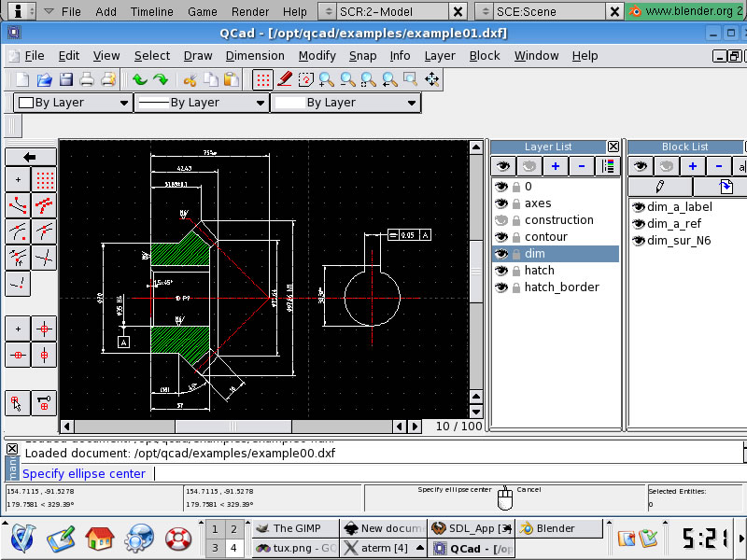This screenshot has width=747, height=560.
Task: Show the construction layer via its eye
Action: (x=501, y=220)
